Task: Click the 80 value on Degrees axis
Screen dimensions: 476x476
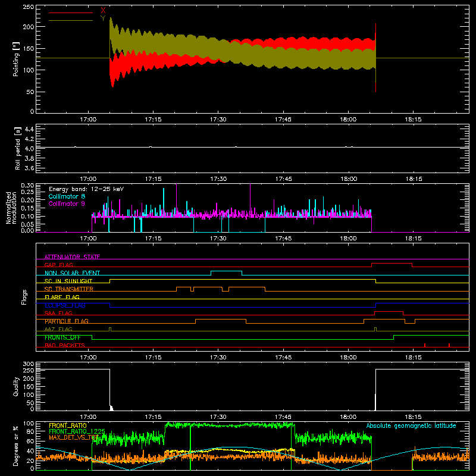Action: (30, 431)
